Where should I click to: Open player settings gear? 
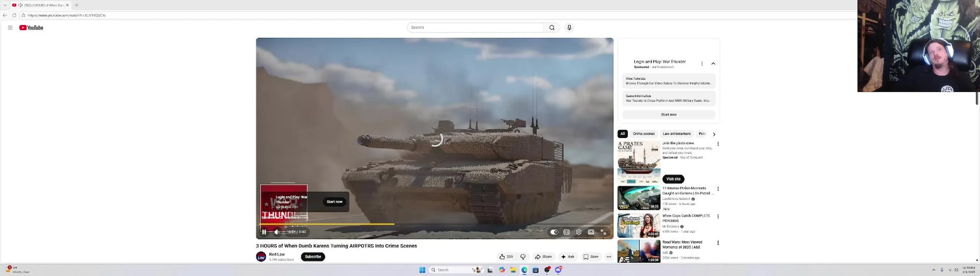point(579,232)
